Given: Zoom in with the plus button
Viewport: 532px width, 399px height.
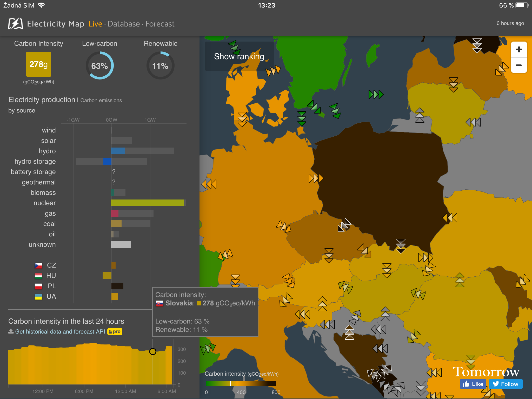Looking at the screenshot, I should (519, 49).
